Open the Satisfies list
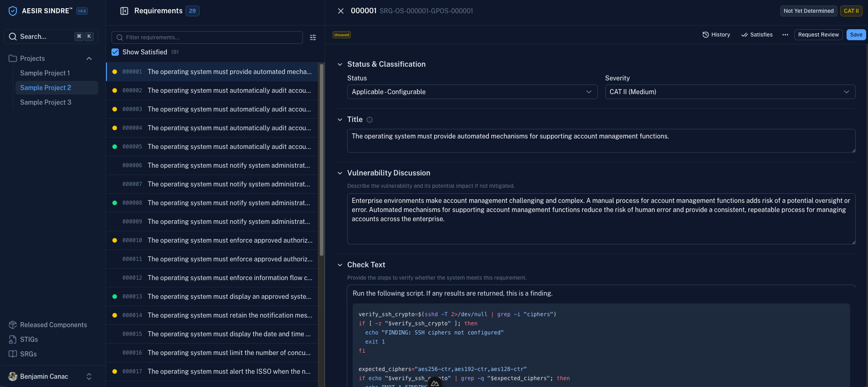Image resolution: width=868 pixels, height=387 pixels. [757, 35]
